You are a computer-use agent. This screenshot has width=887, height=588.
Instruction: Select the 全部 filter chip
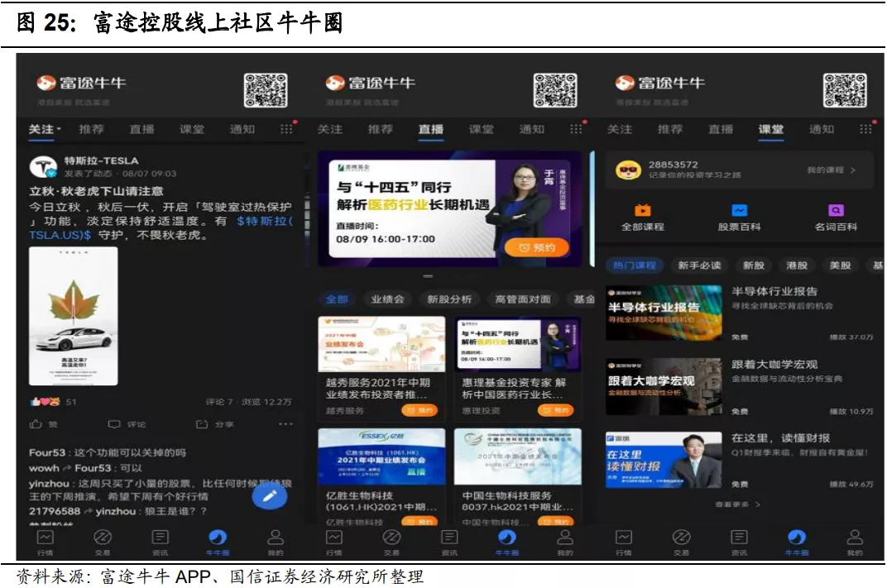point(337,299)
